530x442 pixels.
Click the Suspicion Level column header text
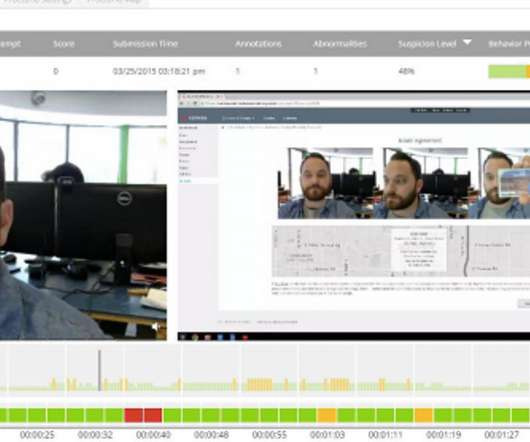tap(427, 44)
